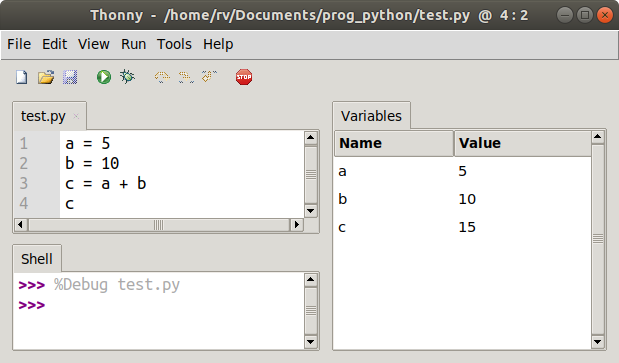Select variable c row in Variables table

pyautogui.click(x=463, y=227)
